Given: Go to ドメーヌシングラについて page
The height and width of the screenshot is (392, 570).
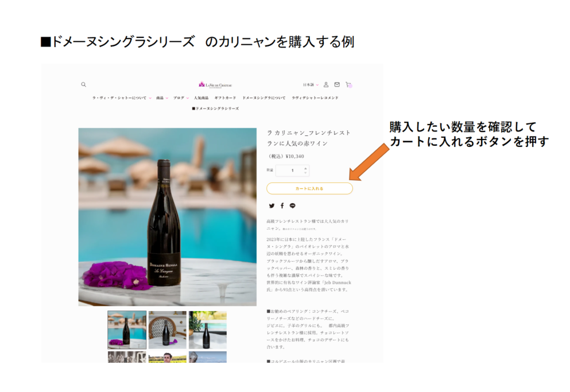Looking at the screenshot, I should click(x=264, y=98).
